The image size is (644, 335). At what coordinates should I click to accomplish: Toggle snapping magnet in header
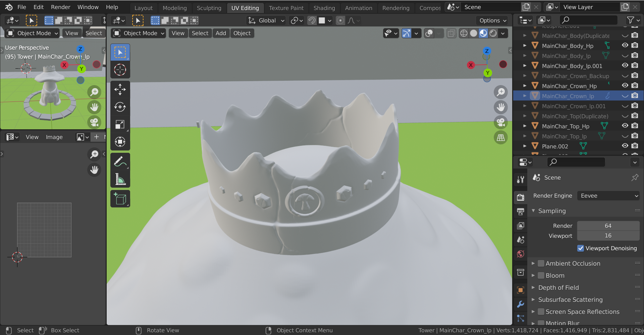coord(312,20)
